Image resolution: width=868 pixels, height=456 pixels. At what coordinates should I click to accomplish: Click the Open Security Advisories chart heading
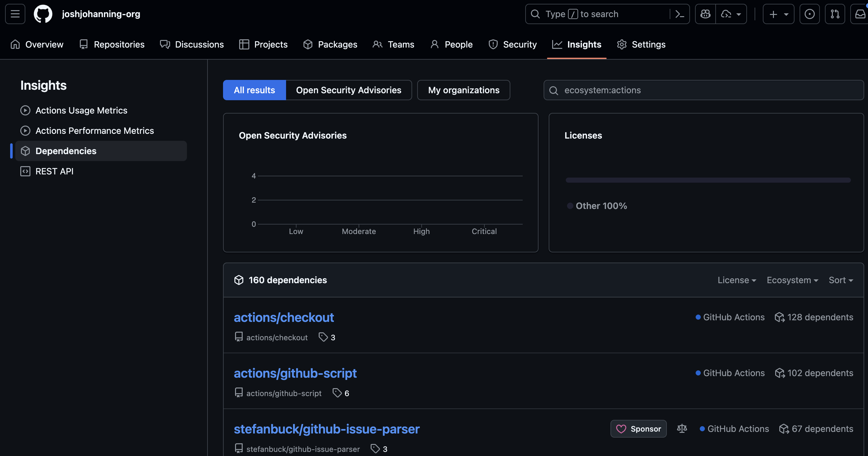tap(292, 135)
